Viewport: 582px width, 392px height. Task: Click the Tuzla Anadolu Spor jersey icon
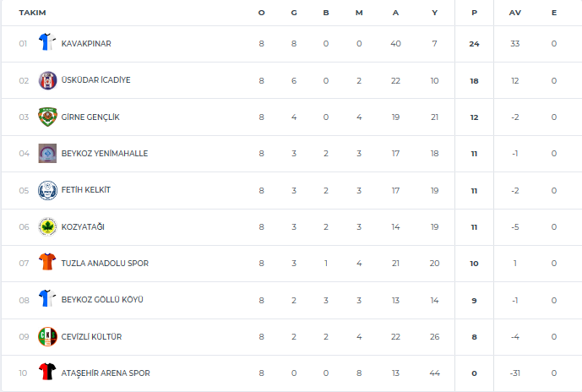click(47, 263)
